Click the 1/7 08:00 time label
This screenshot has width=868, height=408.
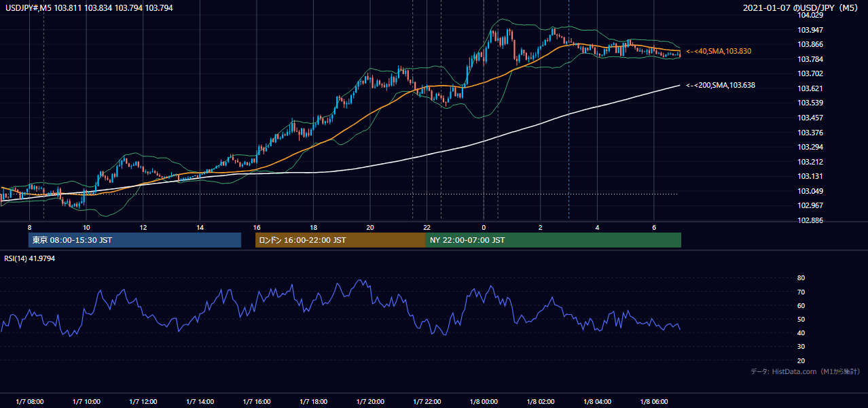click(x=29, y=401)
